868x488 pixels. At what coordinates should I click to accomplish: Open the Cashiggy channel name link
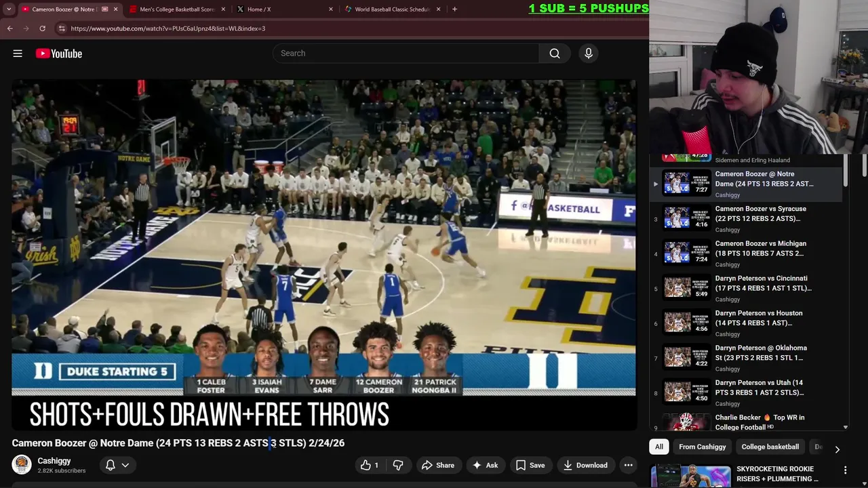[54, 461]
